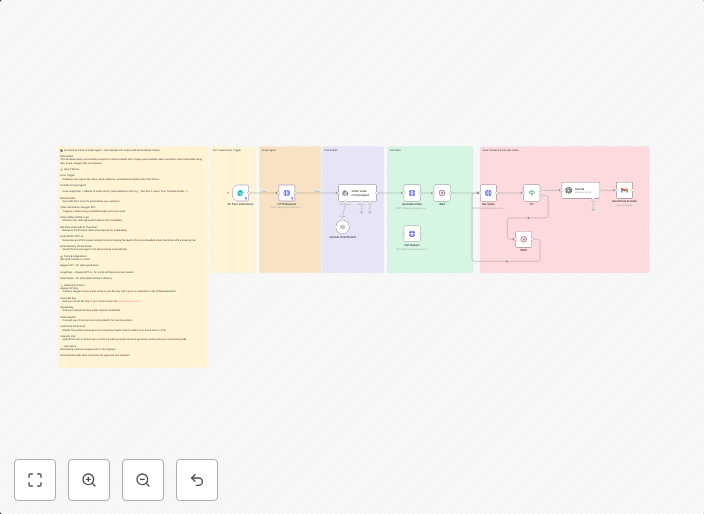
Task: Click the pink Send Outreach Email section title
Action: [x=500, y=150]
